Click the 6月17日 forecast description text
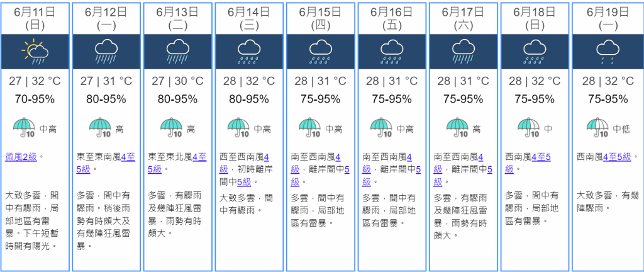Image resolution: width=644 pixels, height=272 pixels. 461,217
